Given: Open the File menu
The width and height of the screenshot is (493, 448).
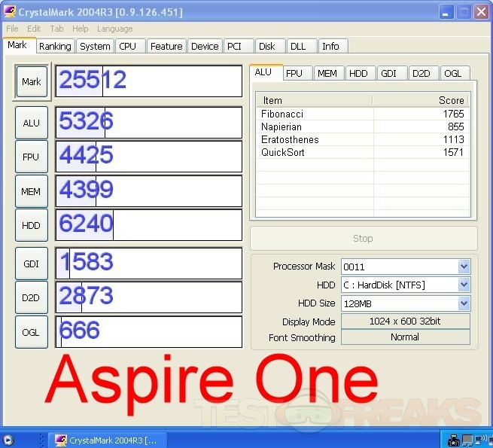Looking at the screenshot, I should [x=12, y=29].
